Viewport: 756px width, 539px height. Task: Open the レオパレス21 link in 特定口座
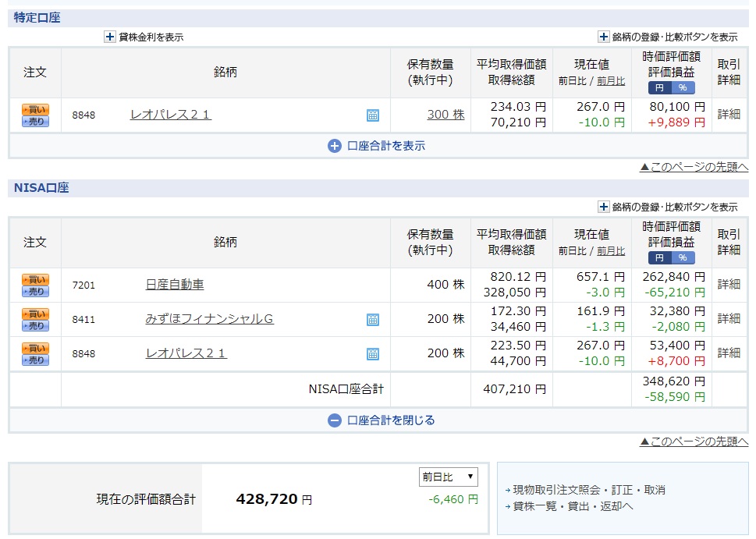point(171,115)
